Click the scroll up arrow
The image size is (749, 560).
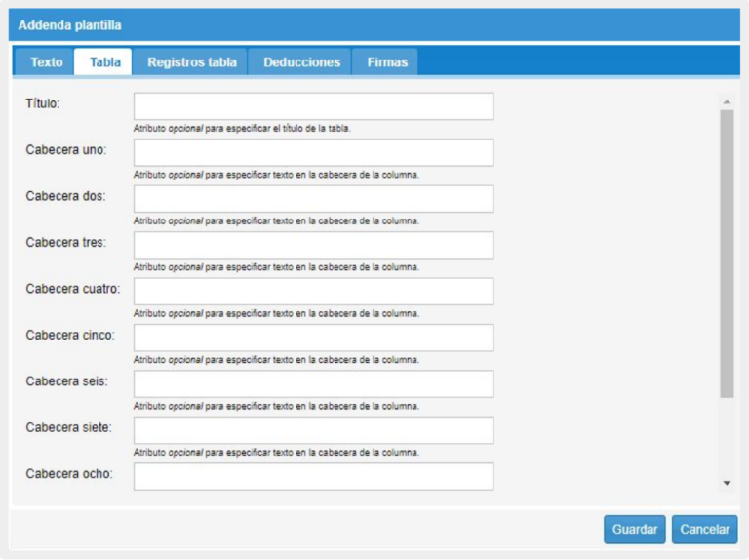(x=727, y=100)
